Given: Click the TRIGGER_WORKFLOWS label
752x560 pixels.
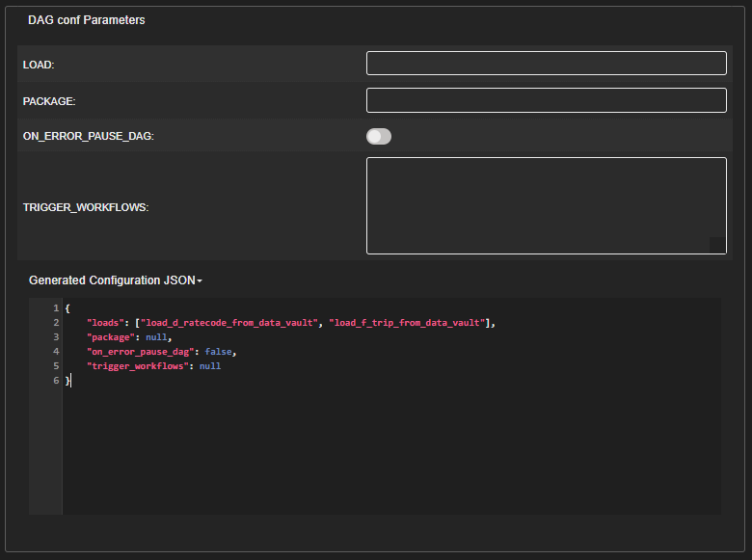Looking at the screenshot, I should tap(85, 207).
